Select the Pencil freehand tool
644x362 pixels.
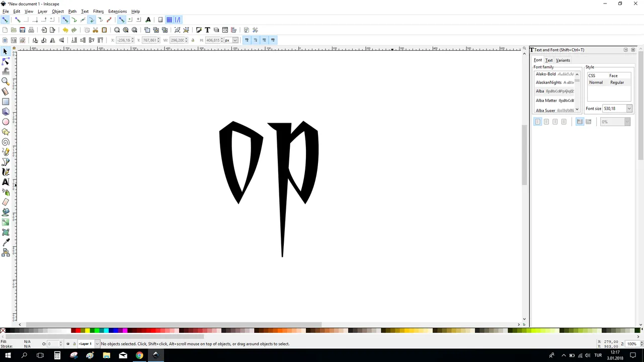(x=6, y=152)
